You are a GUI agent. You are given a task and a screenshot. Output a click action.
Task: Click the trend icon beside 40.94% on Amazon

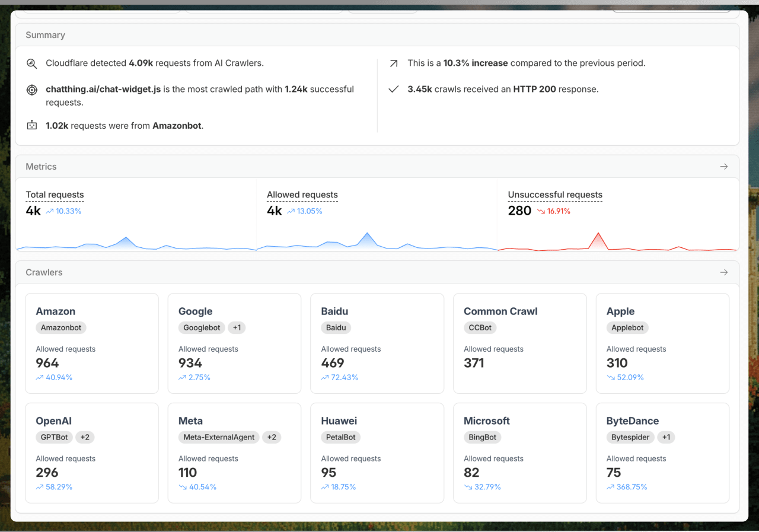[x=40, y=377]
